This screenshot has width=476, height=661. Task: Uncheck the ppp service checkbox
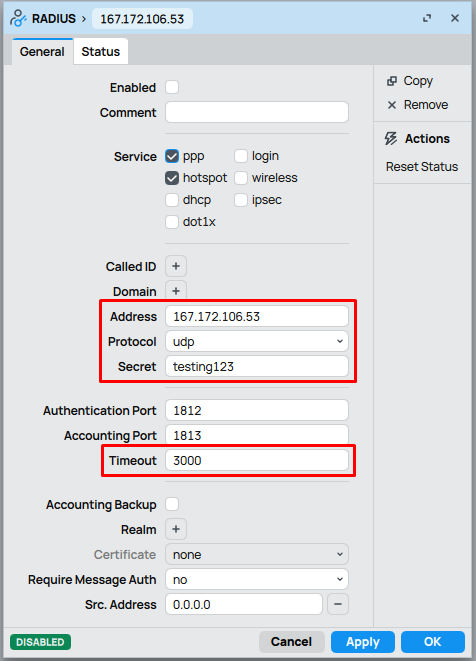coord(172,156)
